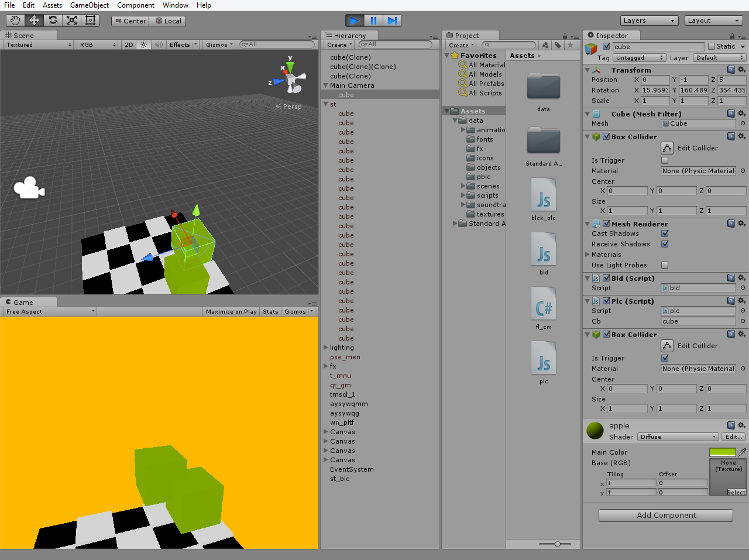Open the Tag Untagged dropdown
Screen dimensions: 749x560
[x=640, y=58]
